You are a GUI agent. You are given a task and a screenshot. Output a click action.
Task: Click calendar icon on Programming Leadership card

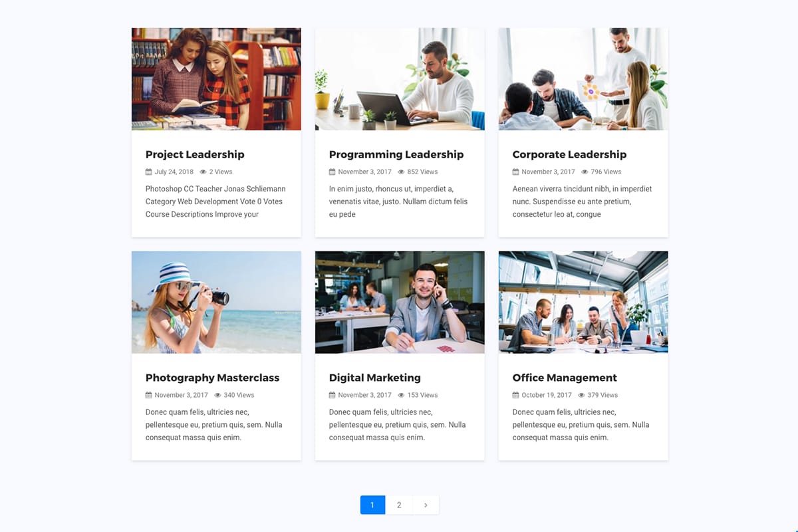click(x=332, y=172)
